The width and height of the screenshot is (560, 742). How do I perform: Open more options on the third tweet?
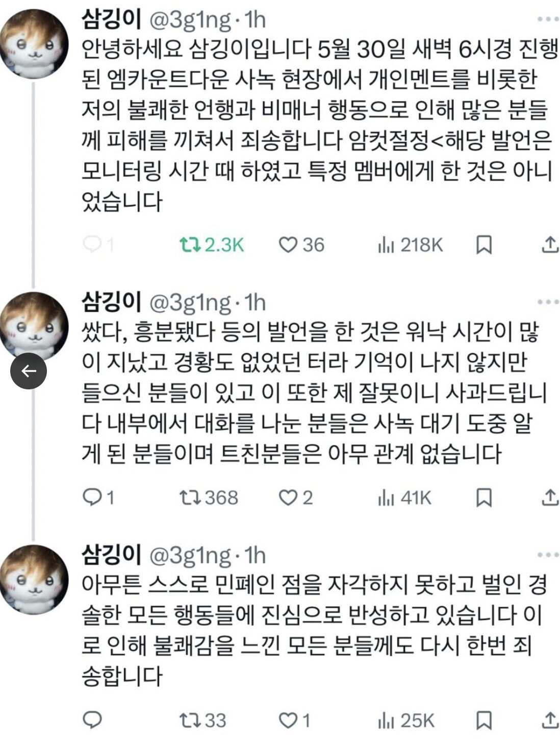coord(548,555)
